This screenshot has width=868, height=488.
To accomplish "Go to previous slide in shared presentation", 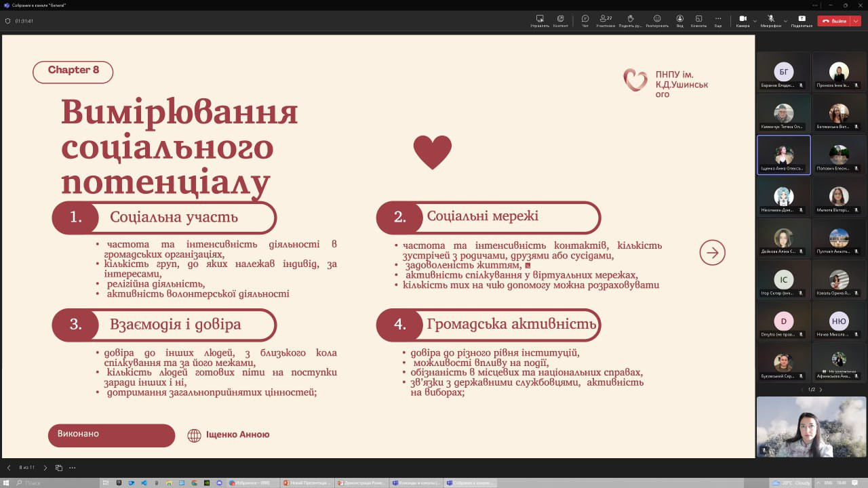I will [x=9, y=468].
